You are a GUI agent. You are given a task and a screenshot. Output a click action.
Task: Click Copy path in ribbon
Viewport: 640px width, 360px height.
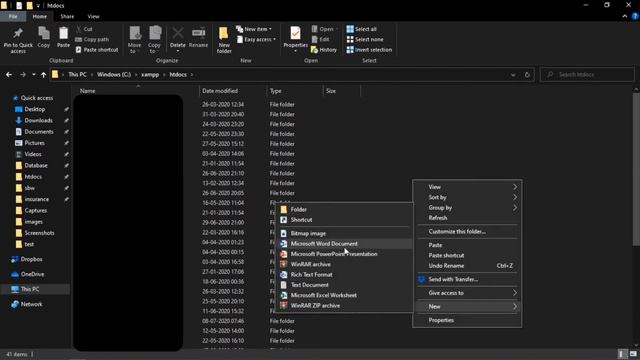pyautogui.click(x=92, y=39)
